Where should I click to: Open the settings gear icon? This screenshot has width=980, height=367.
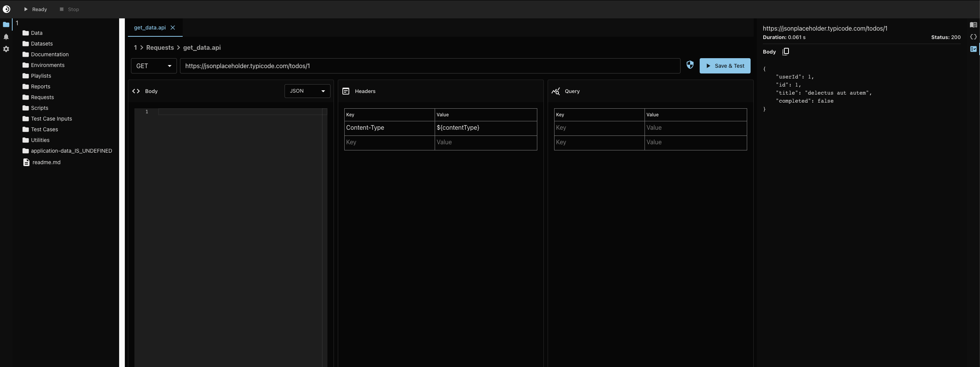point(6,49)
